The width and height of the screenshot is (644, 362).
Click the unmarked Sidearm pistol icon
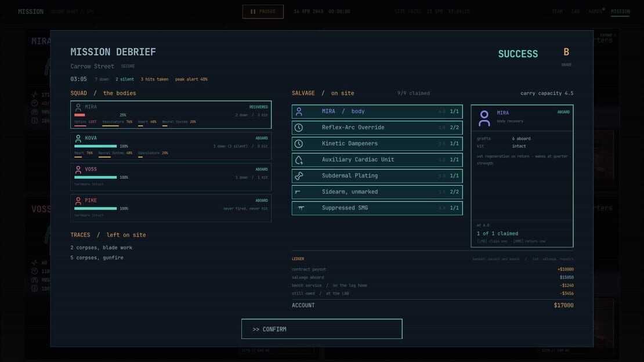[x=298, y=192]
